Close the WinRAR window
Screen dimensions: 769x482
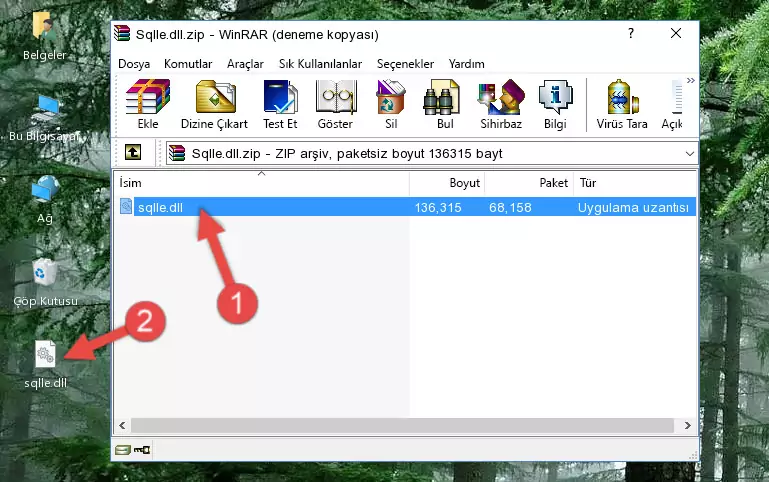pos(676,33)
